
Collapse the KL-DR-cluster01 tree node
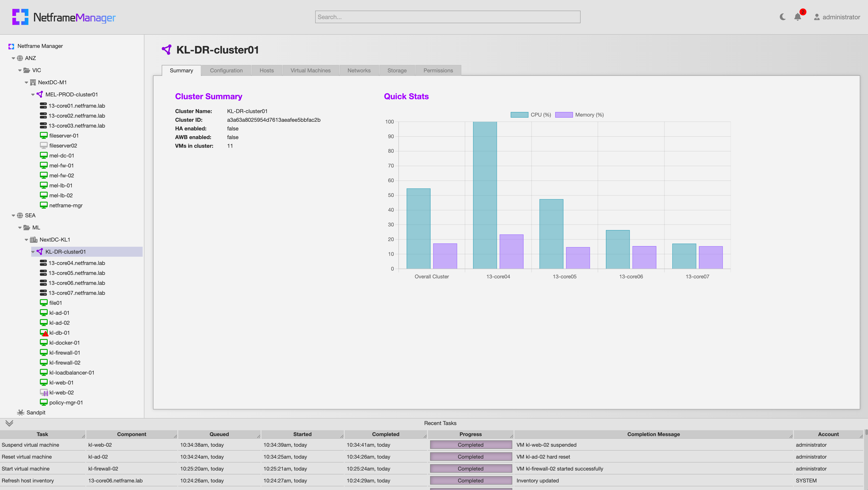point(33,252)
